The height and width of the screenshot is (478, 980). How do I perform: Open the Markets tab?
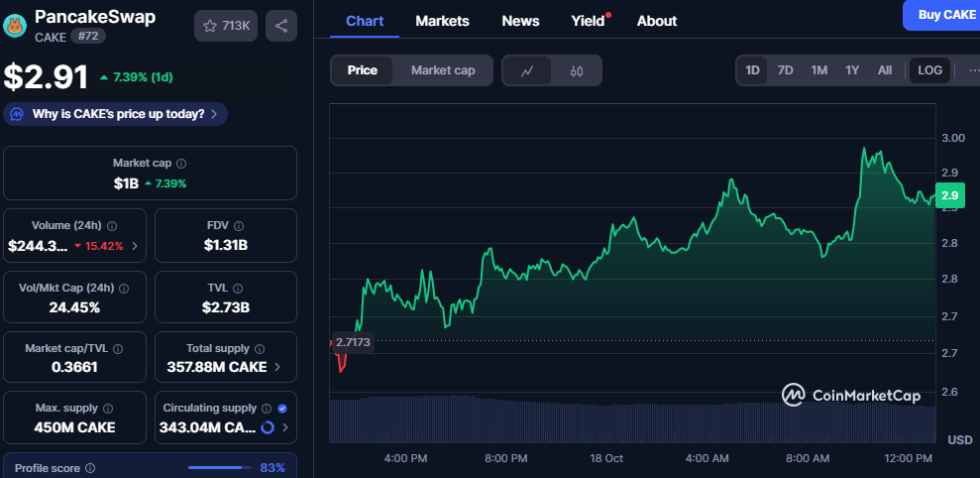pos(442,21)
